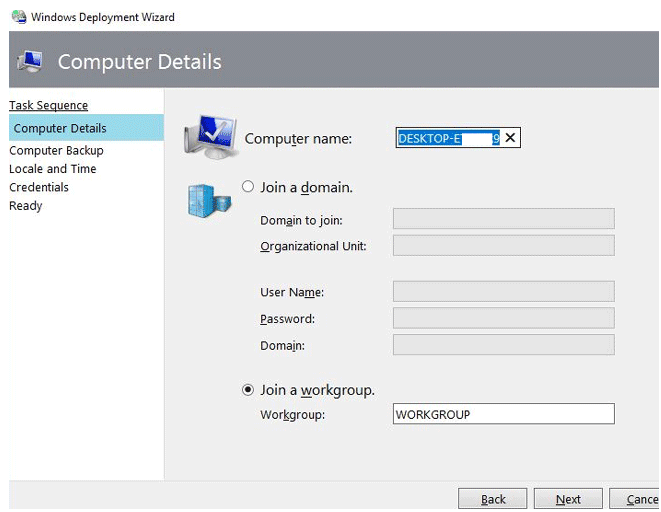Click the Organizational Unit field
661x512 pixels.
point(504,246)
